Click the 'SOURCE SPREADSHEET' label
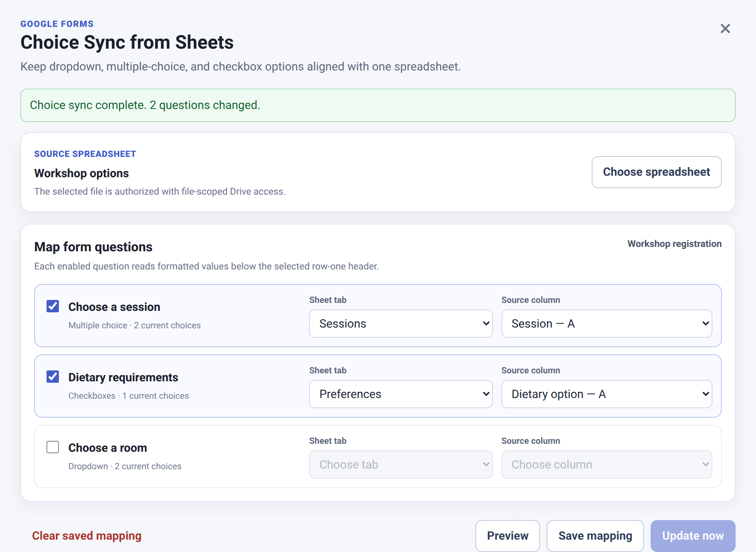Viewport: 756px width, 552px height. point(85,154)
